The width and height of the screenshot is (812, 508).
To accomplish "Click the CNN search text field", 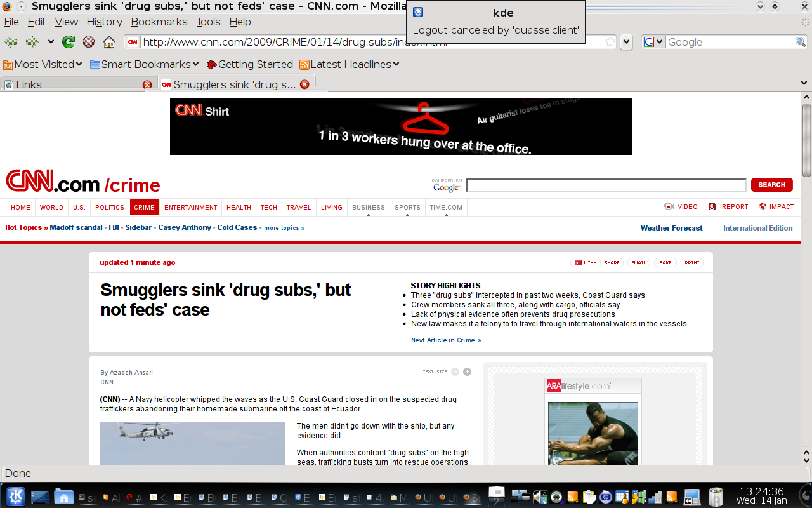I will (606, 185).
